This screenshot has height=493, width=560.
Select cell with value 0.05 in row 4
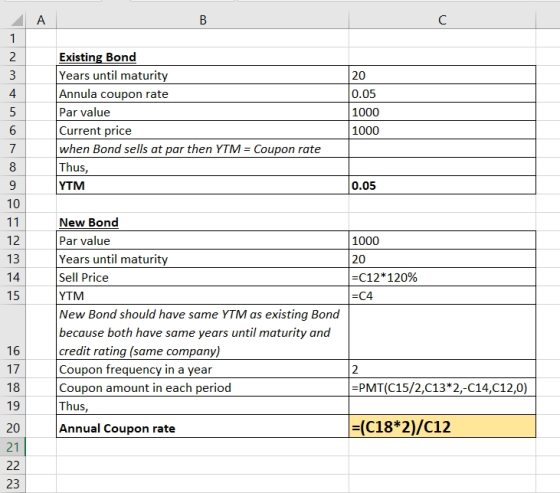point(442,94)
